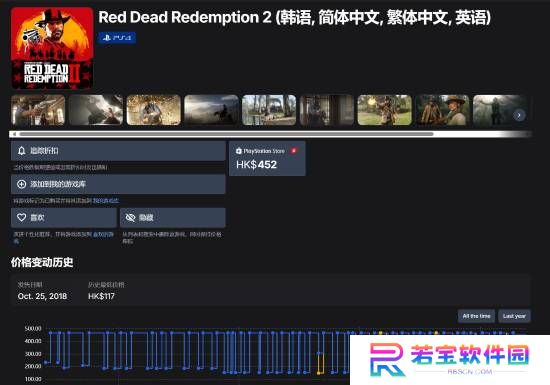The image size is (550, 385).
Task: Open fourth screenshot with horse rider silhouette
Action: [211, 110]
